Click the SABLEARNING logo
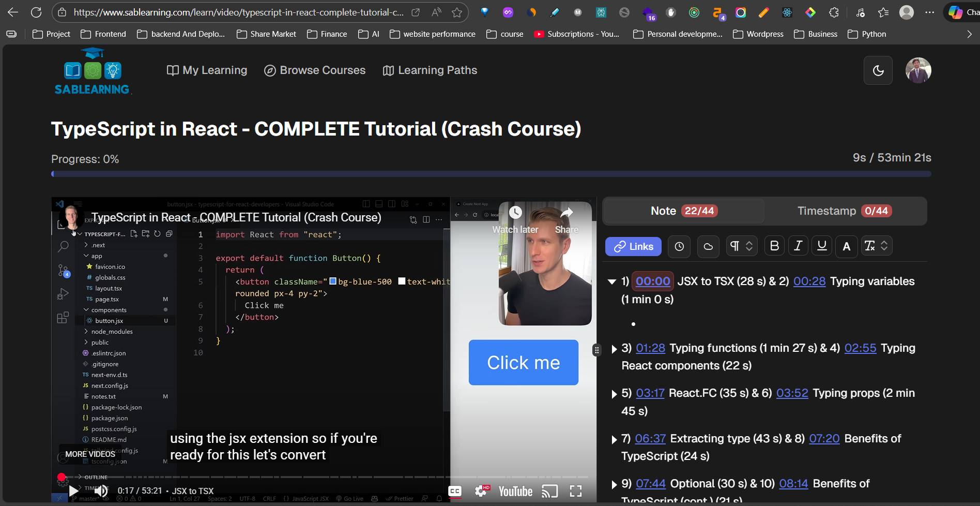This screenshot has height=506, width=980. point(93,71)
